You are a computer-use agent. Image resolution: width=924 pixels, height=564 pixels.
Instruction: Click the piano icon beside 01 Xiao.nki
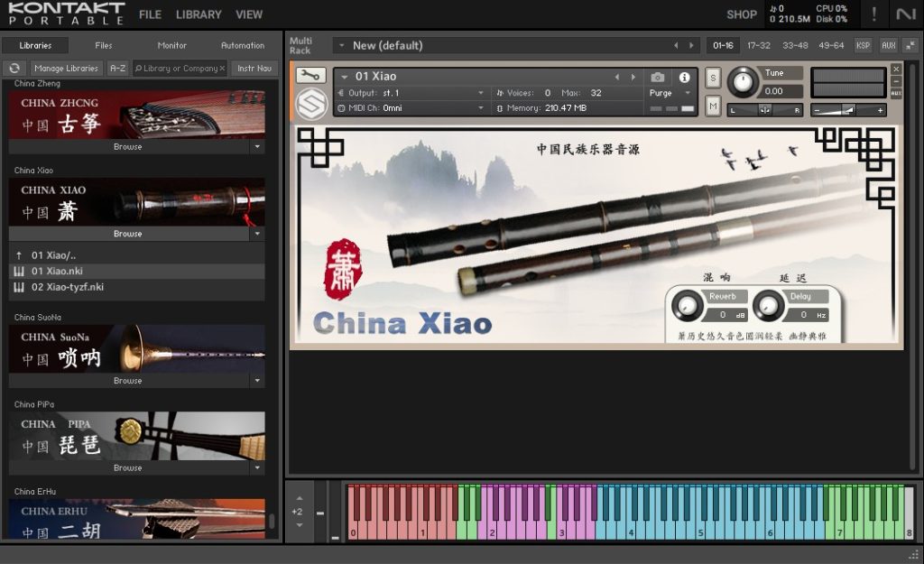tap(19, 271)
